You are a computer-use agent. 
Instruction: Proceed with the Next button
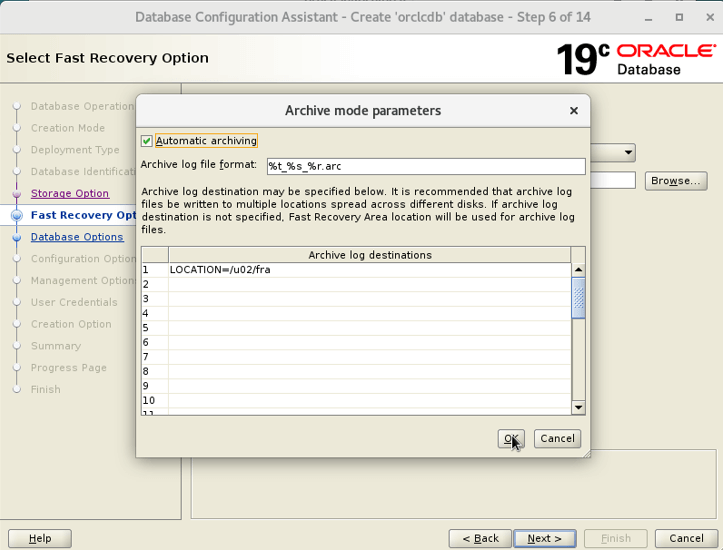tap(545, 538)
